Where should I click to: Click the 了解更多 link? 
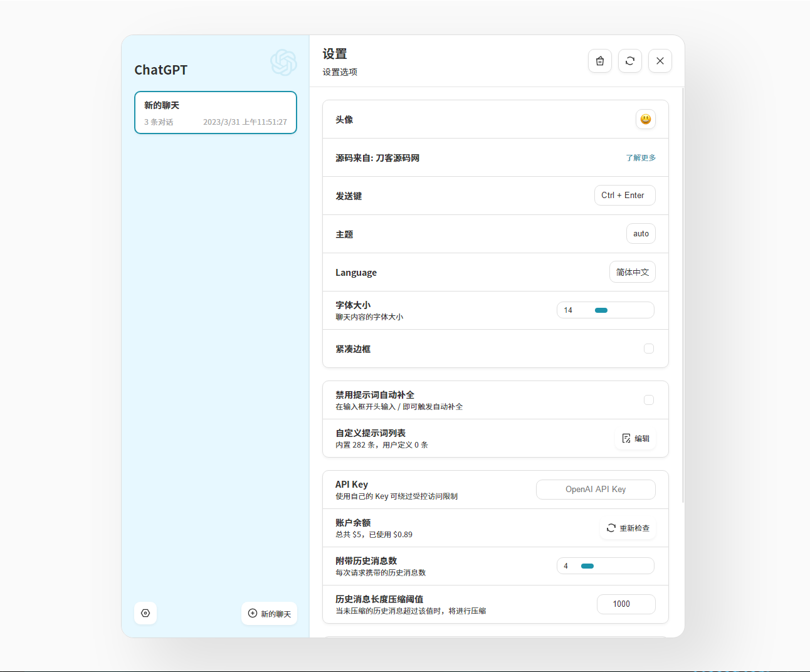point(640,158)
